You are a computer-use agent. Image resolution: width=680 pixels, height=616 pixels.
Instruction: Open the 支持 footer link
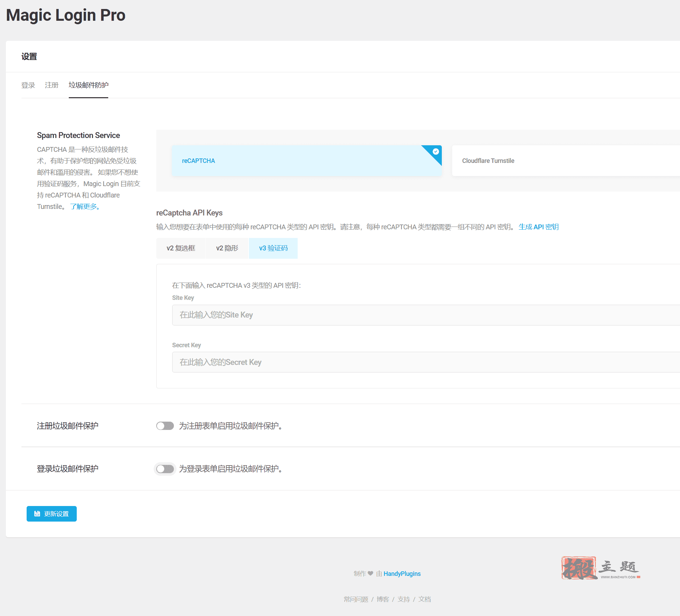point(404,599)
